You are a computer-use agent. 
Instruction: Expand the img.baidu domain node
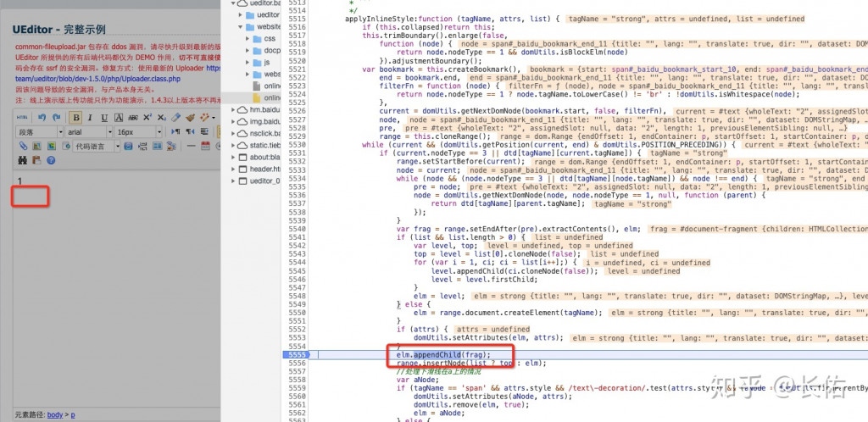(232, 122)
